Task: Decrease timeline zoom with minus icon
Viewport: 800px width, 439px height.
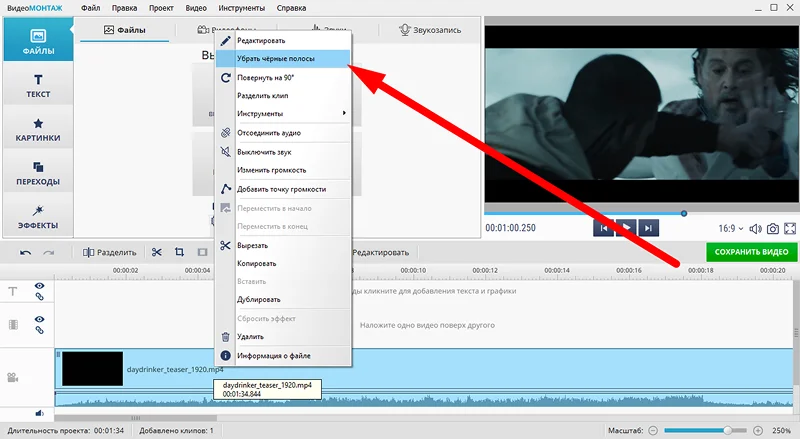Action: click(653, 430)
